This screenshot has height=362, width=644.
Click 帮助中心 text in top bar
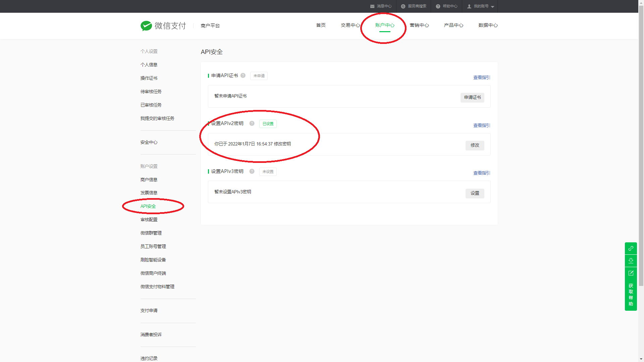(450, 6)
